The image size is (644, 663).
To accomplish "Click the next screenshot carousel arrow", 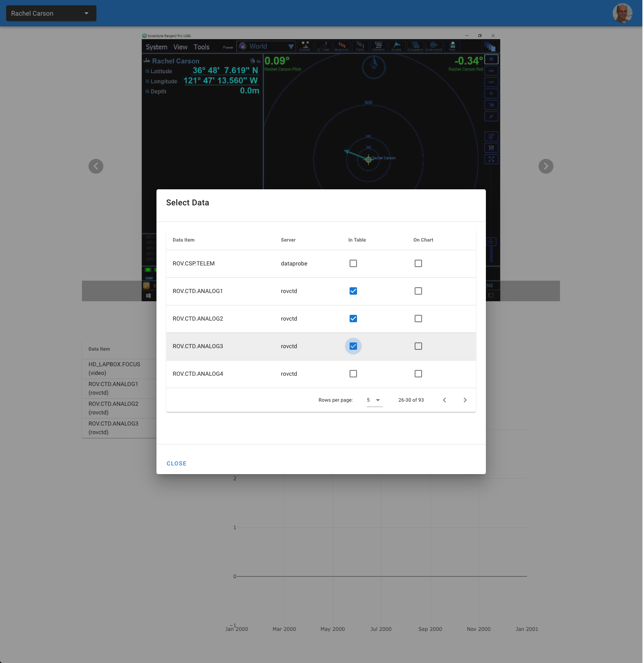I will point(546,166).
